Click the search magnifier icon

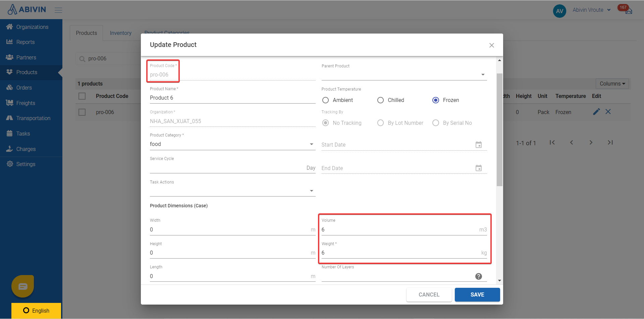(82, 59)
